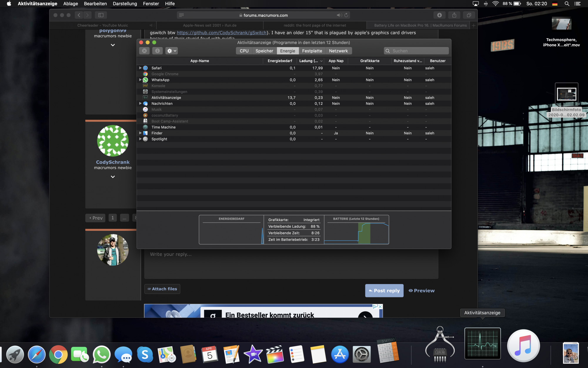The height and width of the screenshot is (368, 588).
Task: Switch to the CPU tab
Action: point(244,51)
